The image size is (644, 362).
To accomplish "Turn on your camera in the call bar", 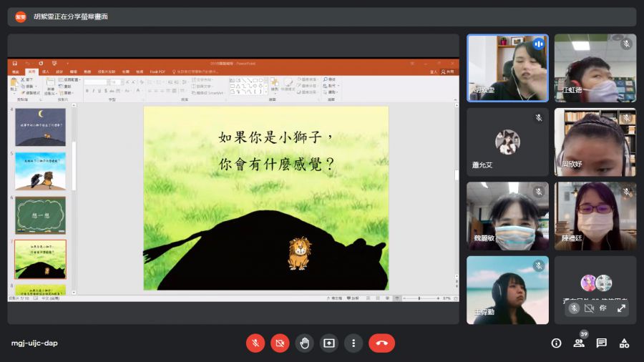I will pyautogui.click(x=280, y=343).
